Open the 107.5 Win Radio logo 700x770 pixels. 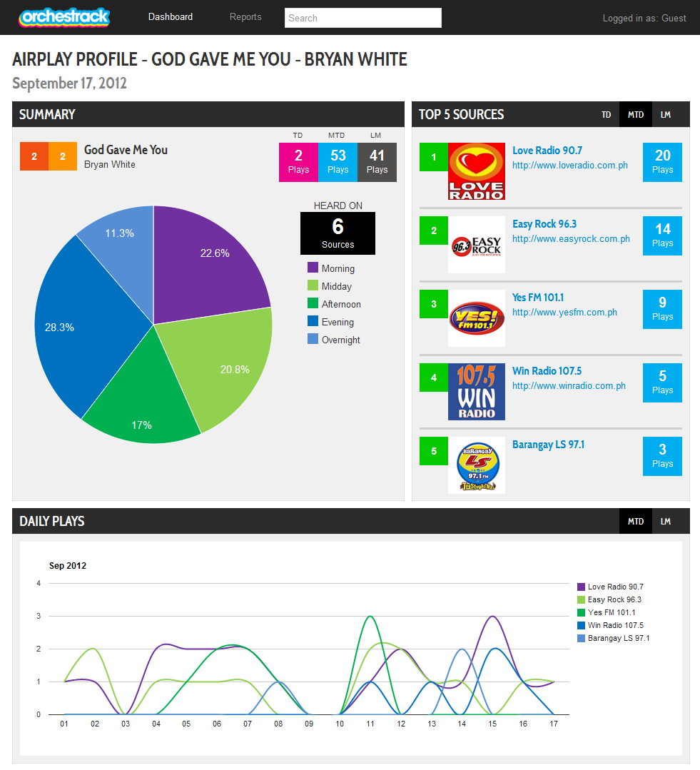[x=476, y=392]
